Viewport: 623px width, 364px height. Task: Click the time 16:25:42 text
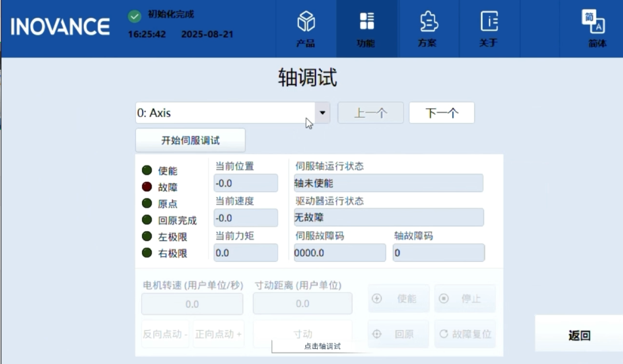pos(147,34)
